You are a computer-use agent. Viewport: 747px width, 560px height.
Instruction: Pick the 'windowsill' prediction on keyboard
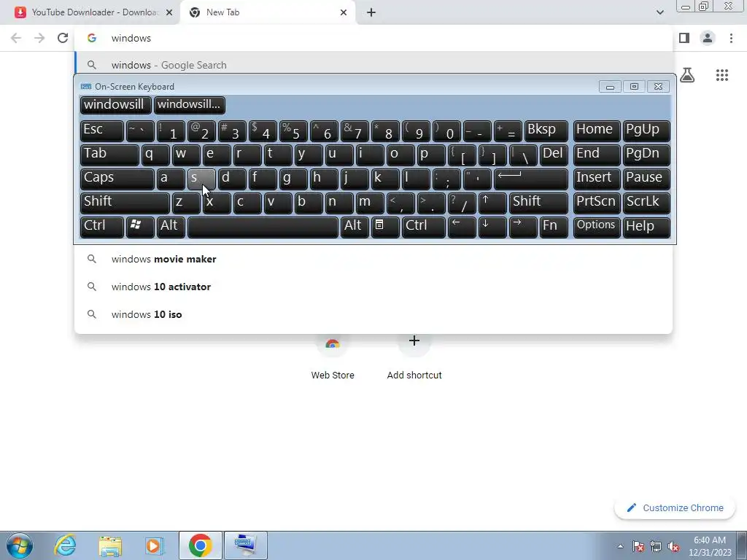click(115, 105)
